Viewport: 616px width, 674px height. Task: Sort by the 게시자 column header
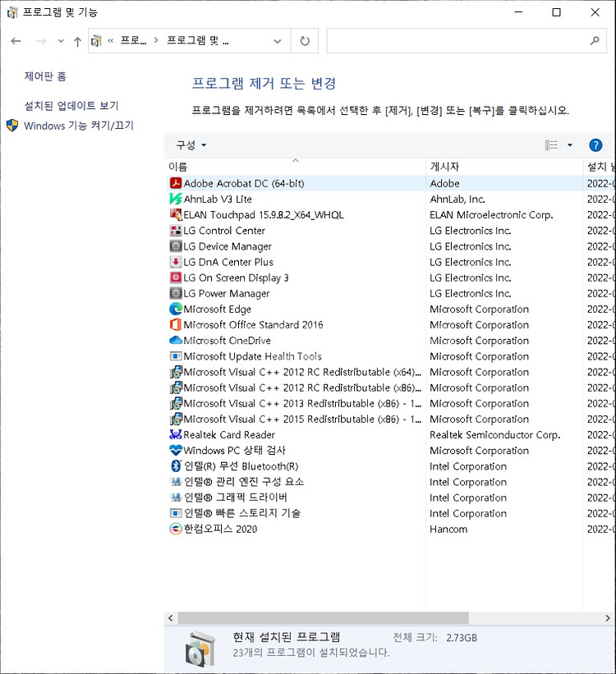tap(504, 167)
